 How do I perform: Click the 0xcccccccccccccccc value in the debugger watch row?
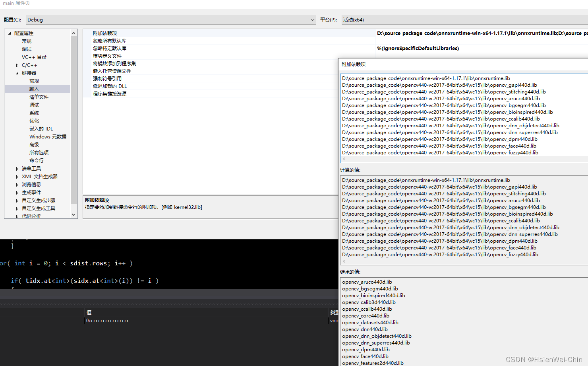point(108,321)
